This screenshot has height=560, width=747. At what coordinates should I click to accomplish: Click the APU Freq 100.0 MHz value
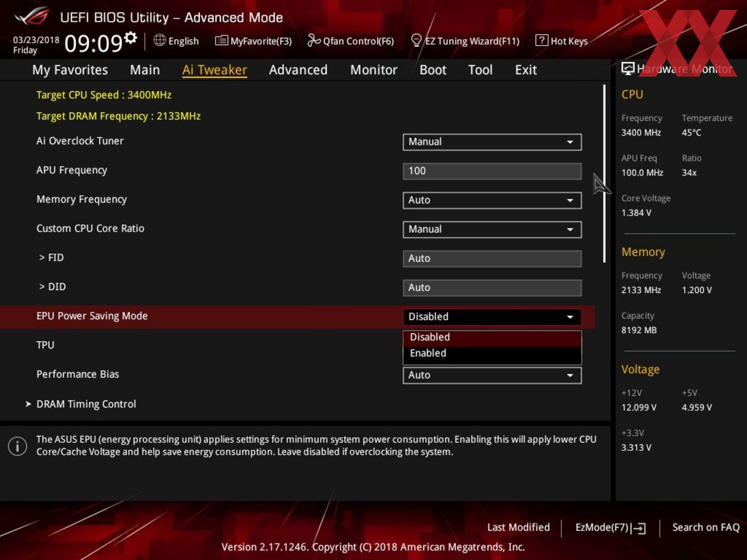tap(642, 172)
